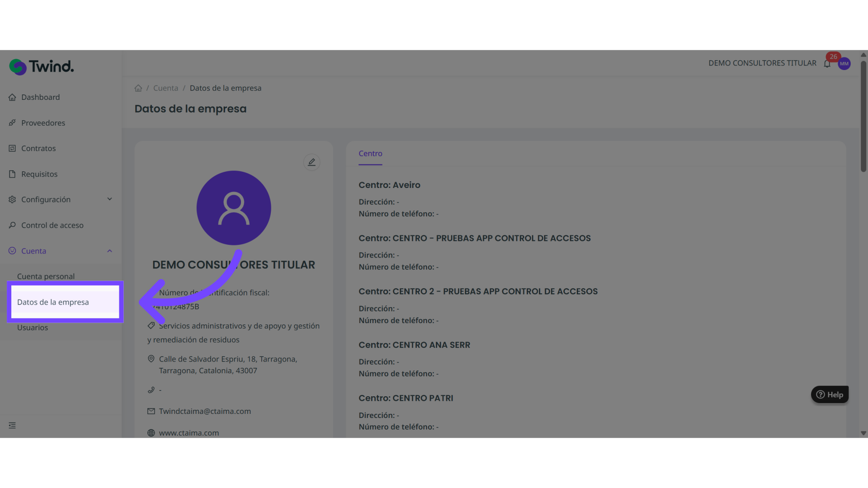868x488 pixels.
Task: Click the phone icon on company card
Action: (151, 389)
